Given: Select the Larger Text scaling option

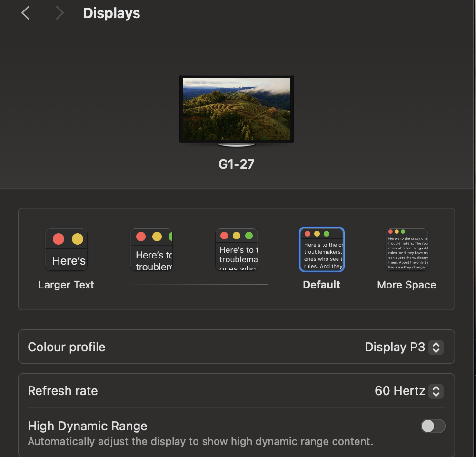Looking at the screenshot, I should (x=66, y=249).
